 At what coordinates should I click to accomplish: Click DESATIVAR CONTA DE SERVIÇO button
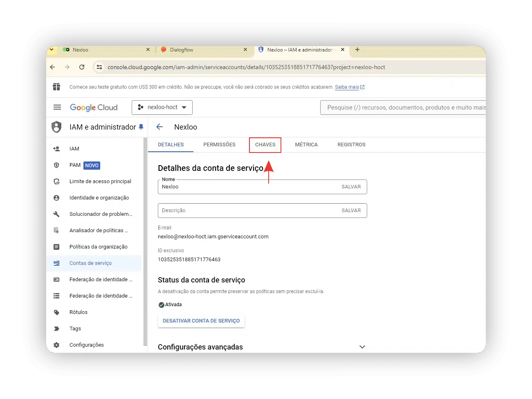click(x=201, y=321)
